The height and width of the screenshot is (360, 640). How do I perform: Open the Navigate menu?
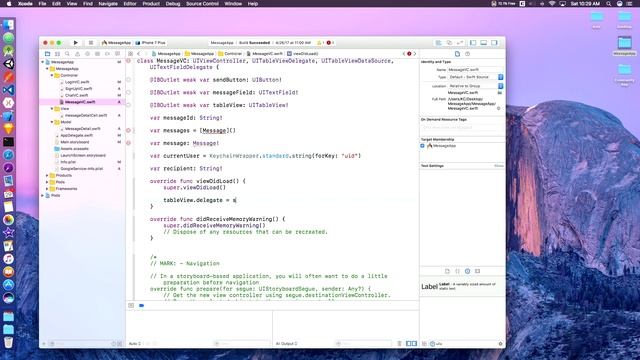pyautogui.click(x=108, y=4)
